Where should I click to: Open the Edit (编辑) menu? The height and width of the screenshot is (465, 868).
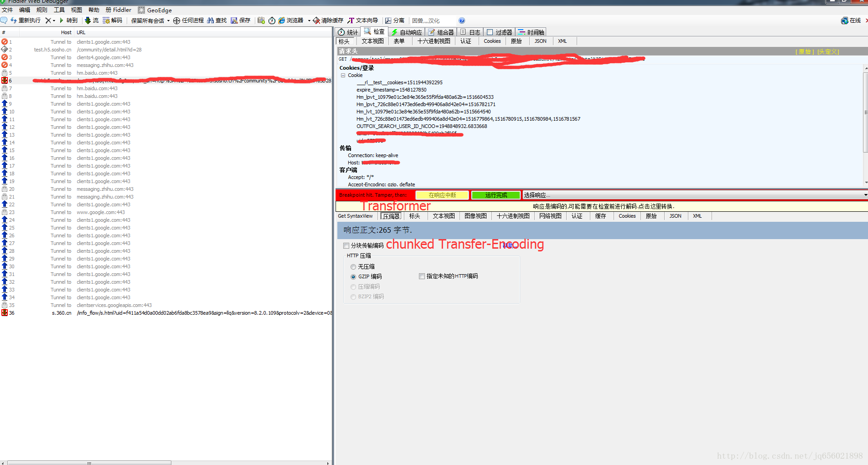[25, 10]
